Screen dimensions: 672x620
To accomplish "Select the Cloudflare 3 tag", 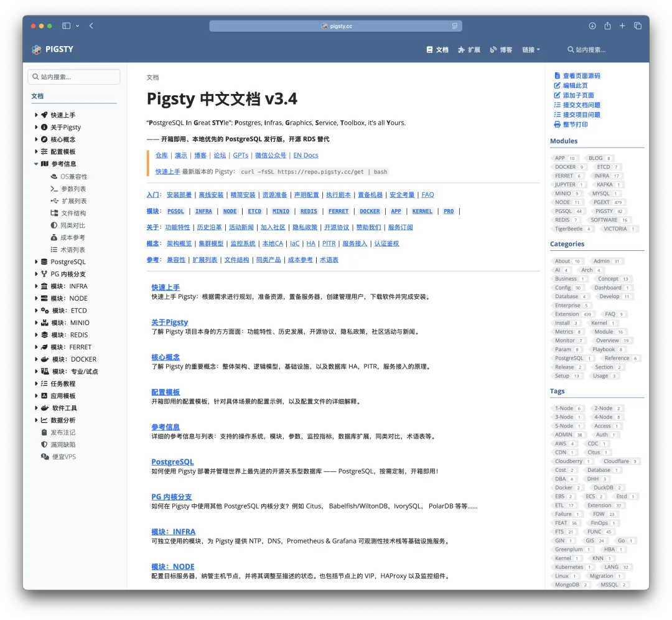I will tap(620, 461).
